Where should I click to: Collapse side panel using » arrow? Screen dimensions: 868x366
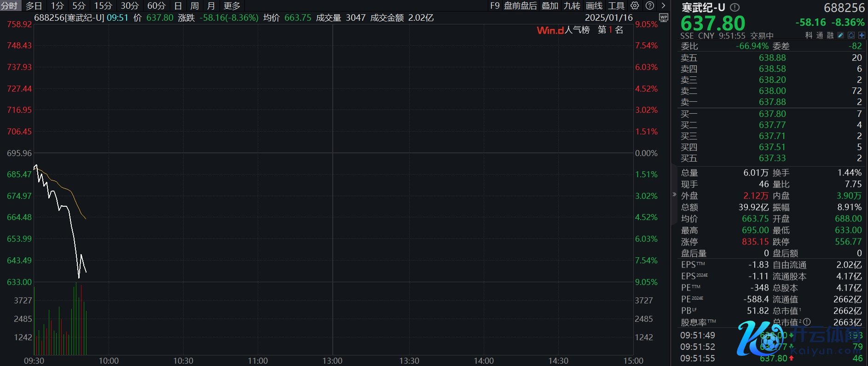point(674,194)
